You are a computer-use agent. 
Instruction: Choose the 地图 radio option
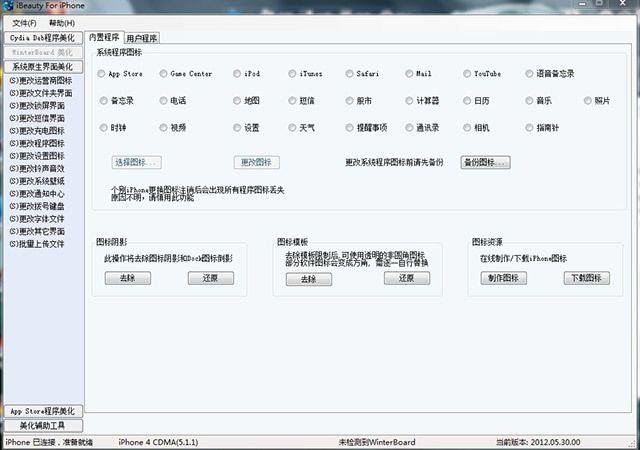pos(237,100)
